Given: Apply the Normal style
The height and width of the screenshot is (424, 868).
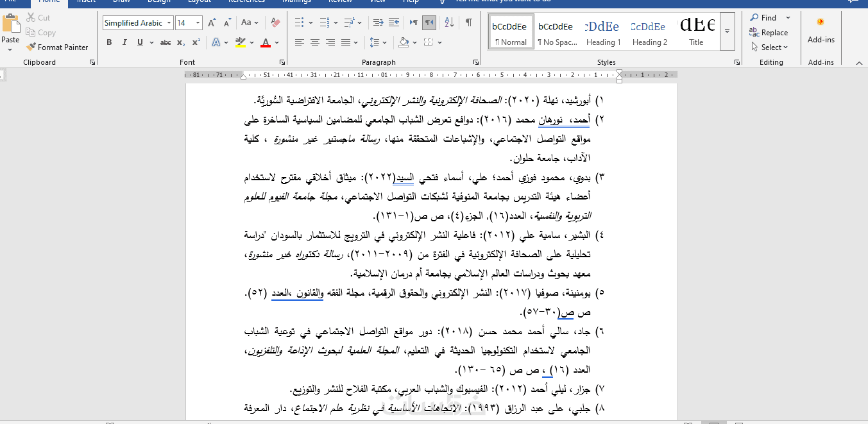Looking at the screenshot, I should 510,31.
